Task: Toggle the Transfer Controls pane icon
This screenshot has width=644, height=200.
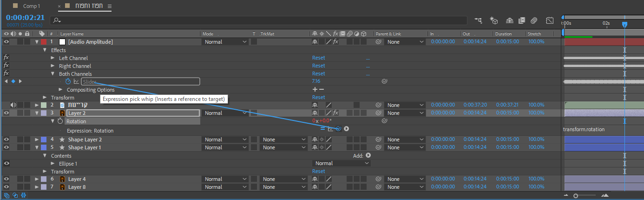Action: pyautogui.click(x=15, y=196)
